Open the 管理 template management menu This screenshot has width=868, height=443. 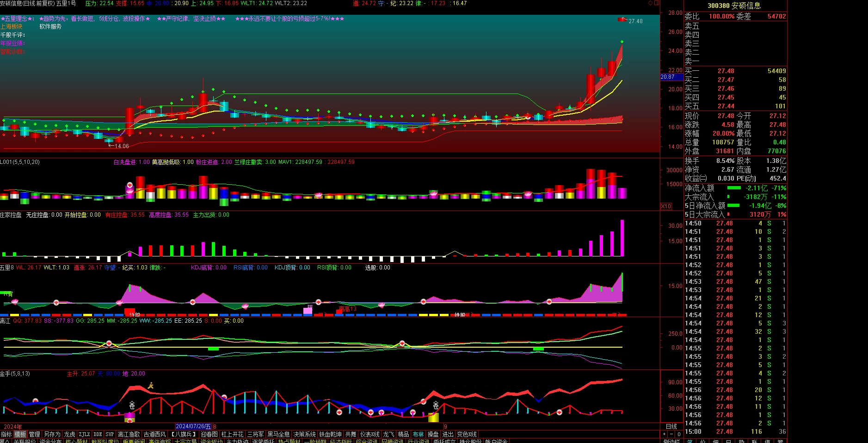35,434
